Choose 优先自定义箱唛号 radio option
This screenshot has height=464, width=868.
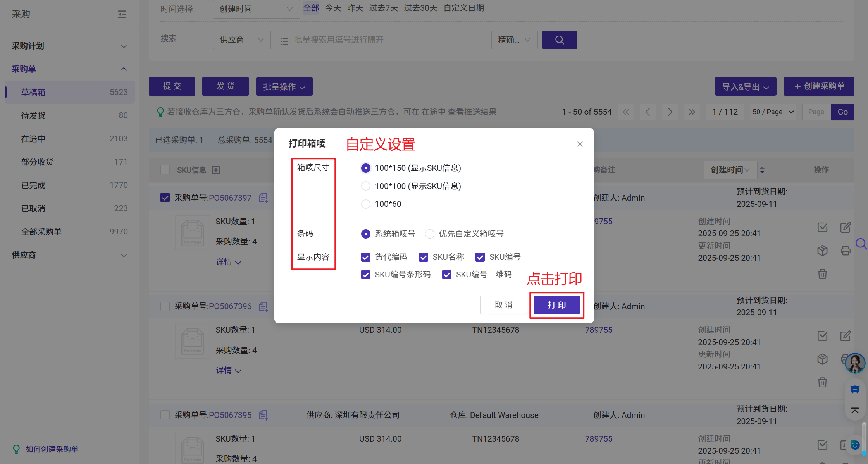(x=429, y=234)
